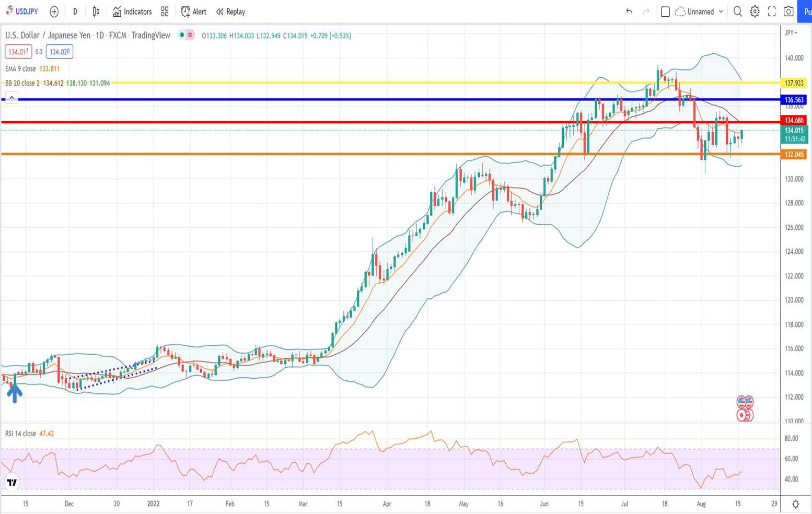Open the candlestick chart type picker
This screenshot has height=514, width=812.
[96, 11]
